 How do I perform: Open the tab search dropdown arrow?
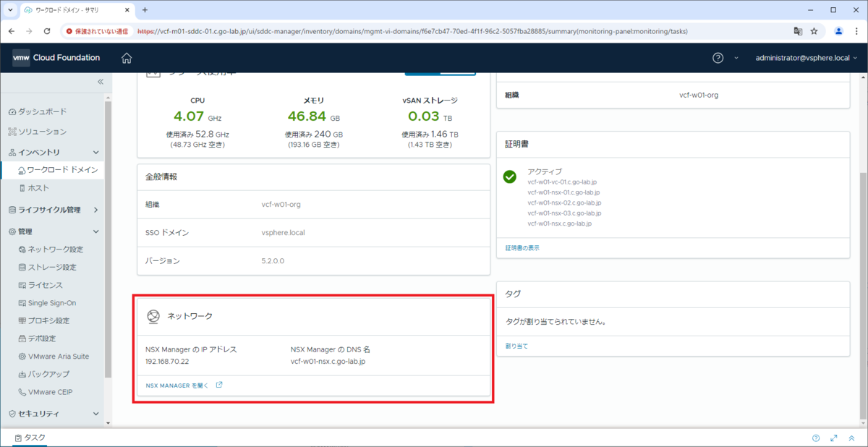[9, 10]
